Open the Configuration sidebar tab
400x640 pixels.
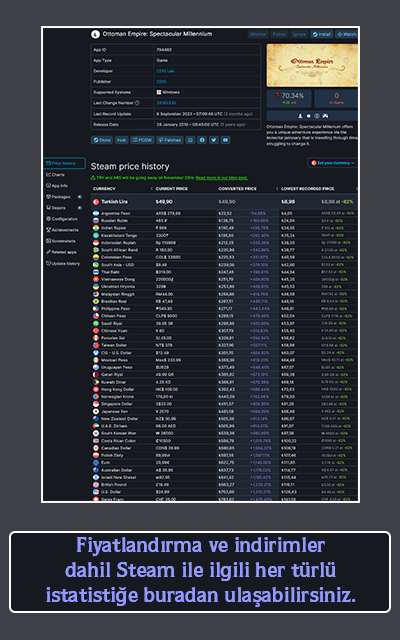click(x=62, y=219)
